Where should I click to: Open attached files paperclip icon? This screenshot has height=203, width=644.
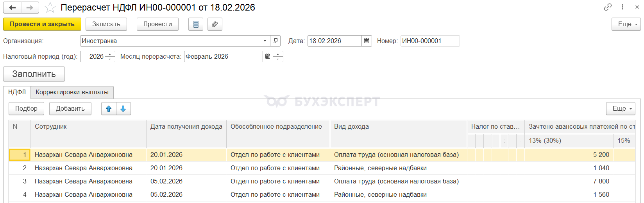[215, 24]
